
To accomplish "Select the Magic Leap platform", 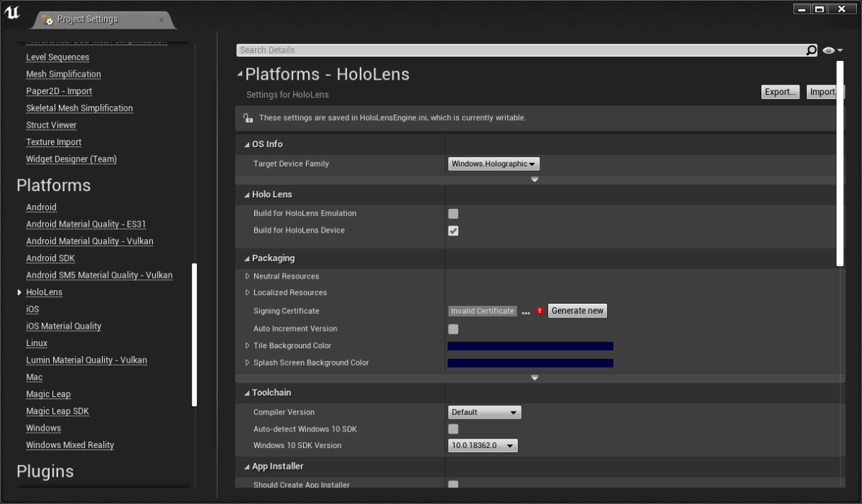I will 48,394.
